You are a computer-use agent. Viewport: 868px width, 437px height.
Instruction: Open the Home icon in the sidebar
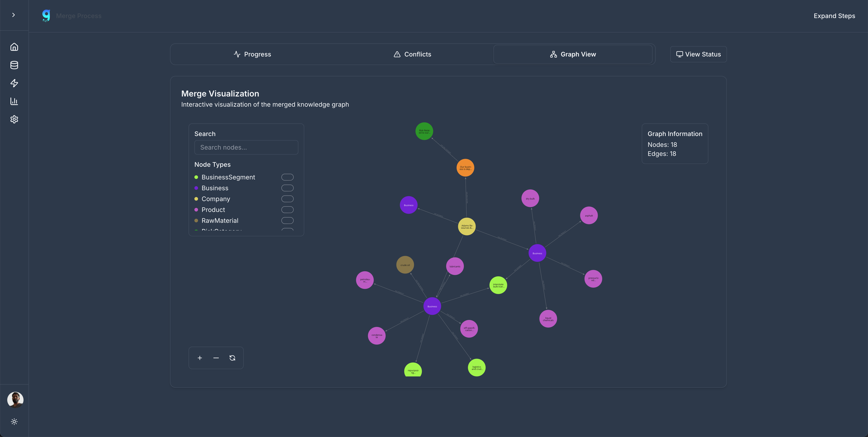[x=14, y=47]
